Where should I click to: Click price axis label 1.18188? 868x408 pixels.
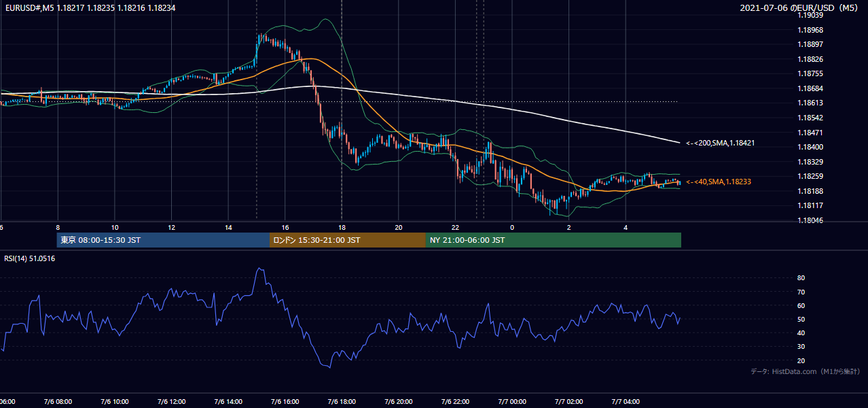point(811,191)
